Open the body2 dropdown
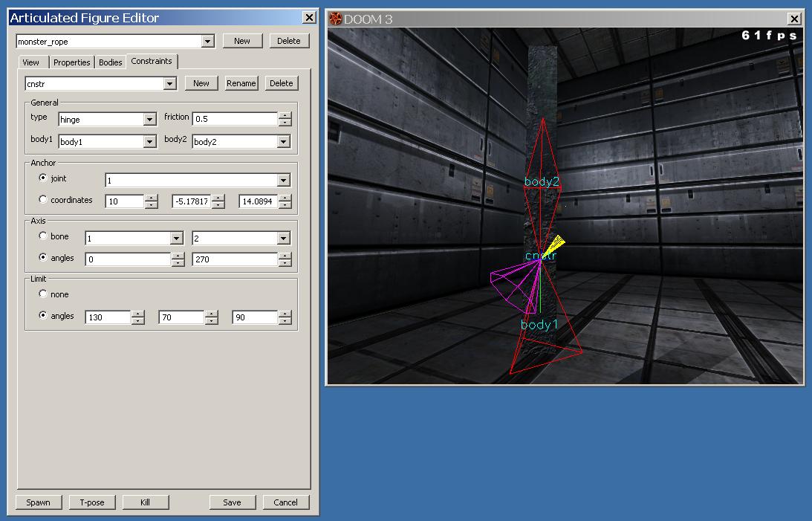 283,142
